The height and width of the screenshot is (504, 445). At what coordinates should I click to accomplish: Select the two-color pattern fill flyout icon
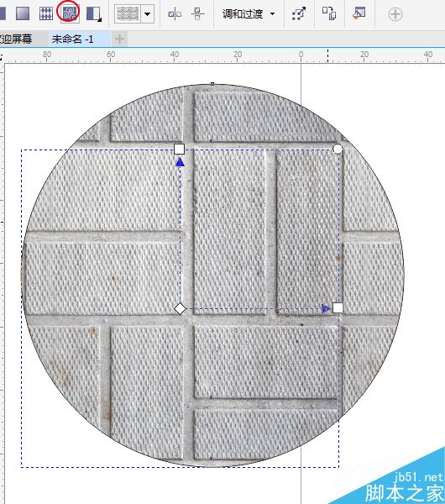coord(94,13)
